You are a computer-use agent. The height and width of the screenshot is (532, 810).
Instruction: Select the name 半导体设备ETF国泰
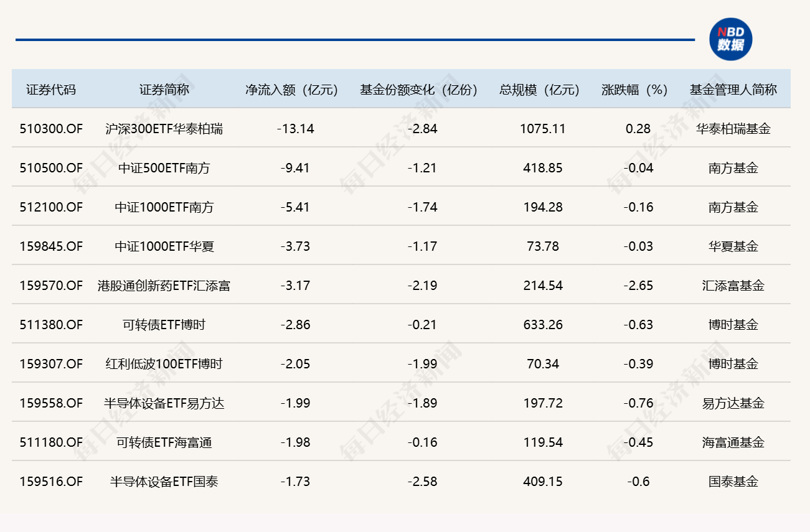[164, 482]
